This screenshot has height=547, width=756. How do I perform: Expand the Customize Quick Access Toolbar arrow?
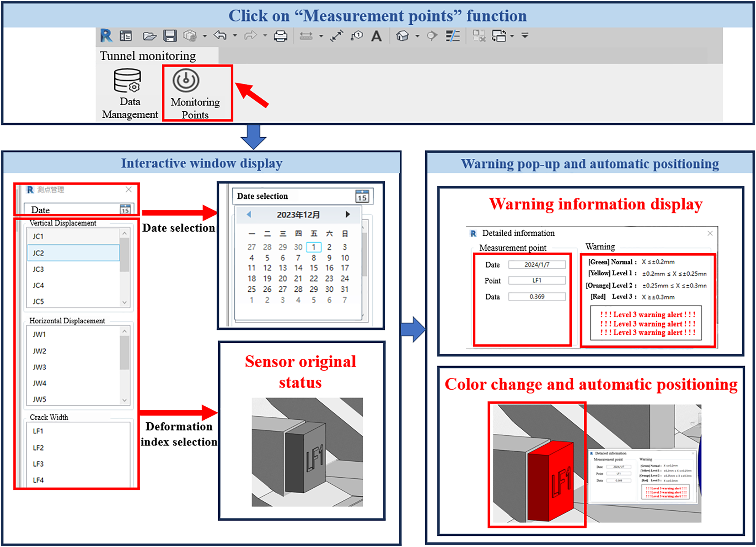[525, 35]
